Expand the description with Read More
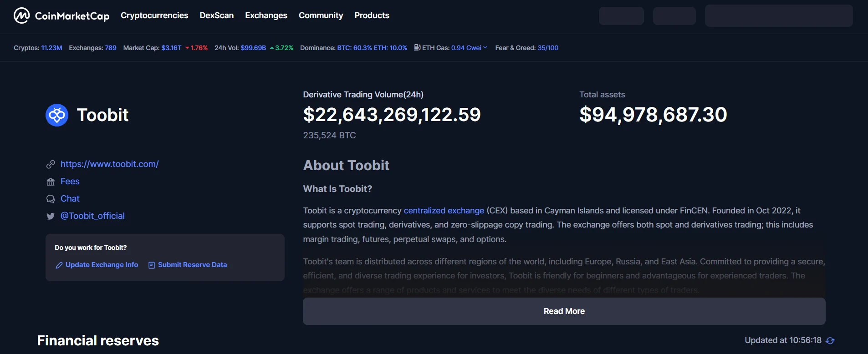 tap(564, 311)
